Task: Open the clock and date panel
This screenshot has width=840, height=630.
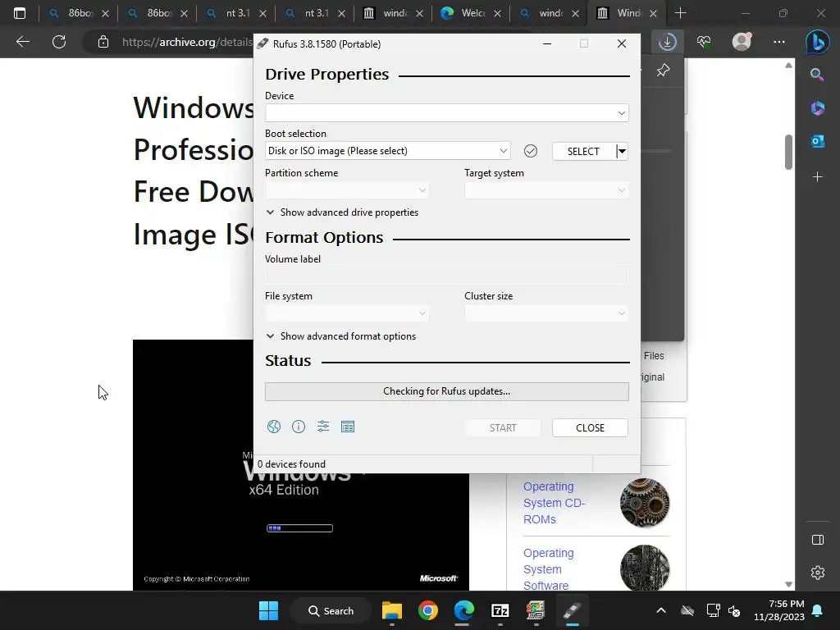Action: [779, 610]
